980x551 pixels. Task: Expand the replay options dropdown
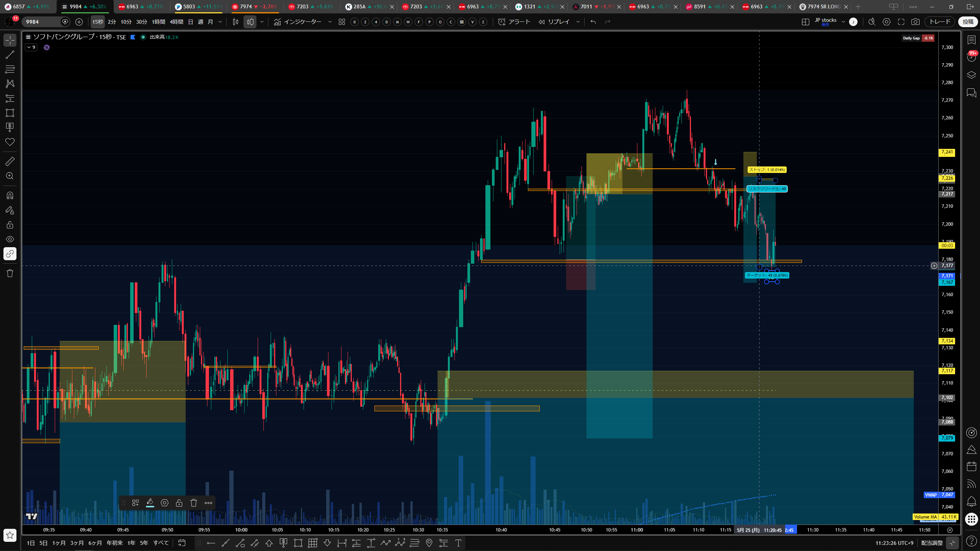click(578, 22)
